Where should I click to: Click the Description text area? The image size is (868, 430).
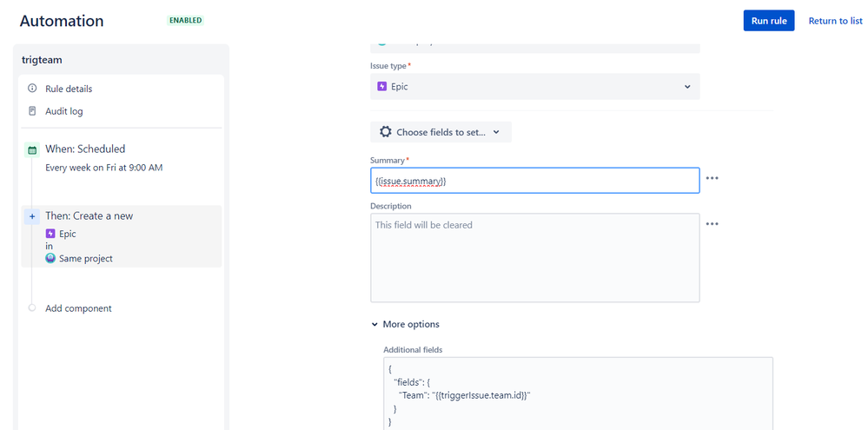(x=534, y=258)
